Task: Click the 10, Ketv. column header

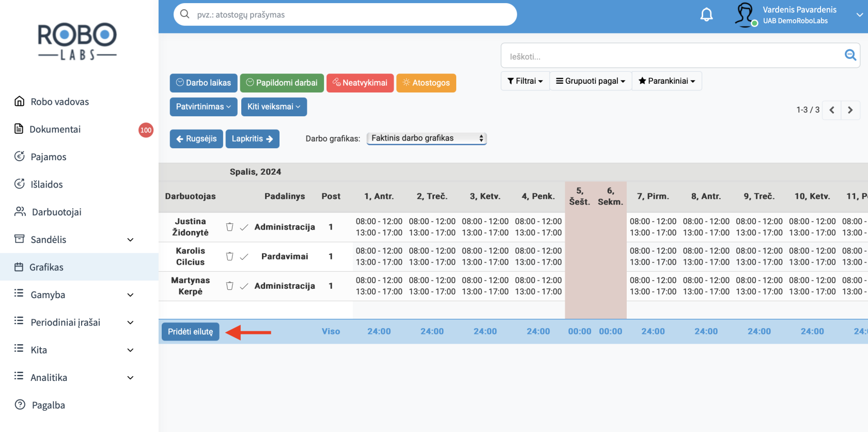Action: pyautogui.click(x=812, y=196)
